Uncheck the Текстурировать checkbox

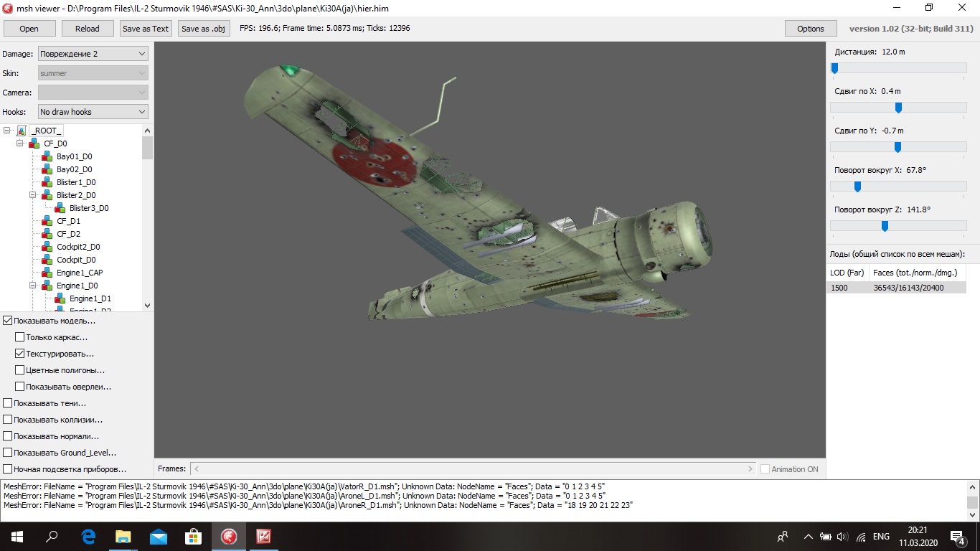(20, 354)
